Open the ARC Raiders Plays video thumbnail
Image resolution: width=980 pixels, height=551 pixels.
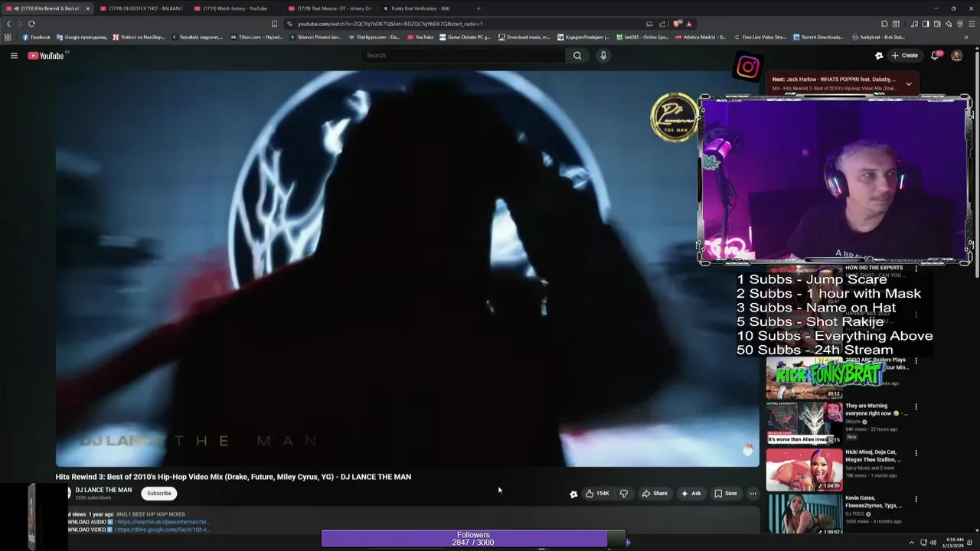(804, 379)
